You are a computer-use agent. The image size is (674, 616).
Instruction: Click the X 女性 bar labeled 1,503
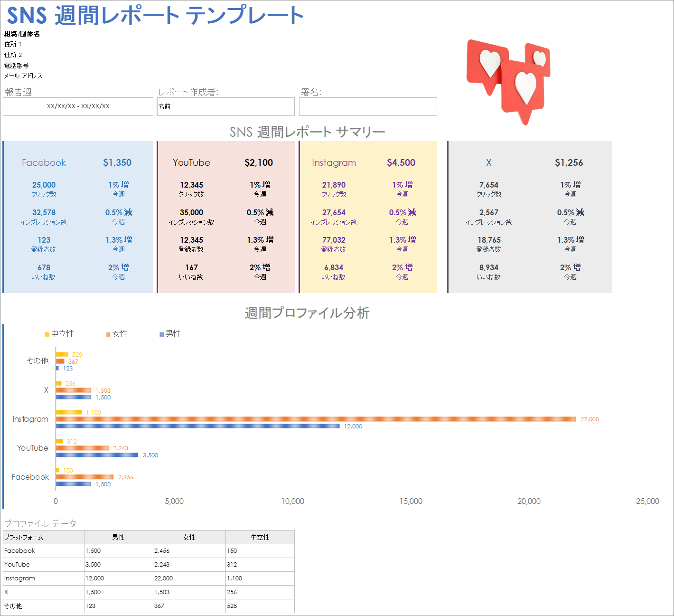[x=74, y=390]
